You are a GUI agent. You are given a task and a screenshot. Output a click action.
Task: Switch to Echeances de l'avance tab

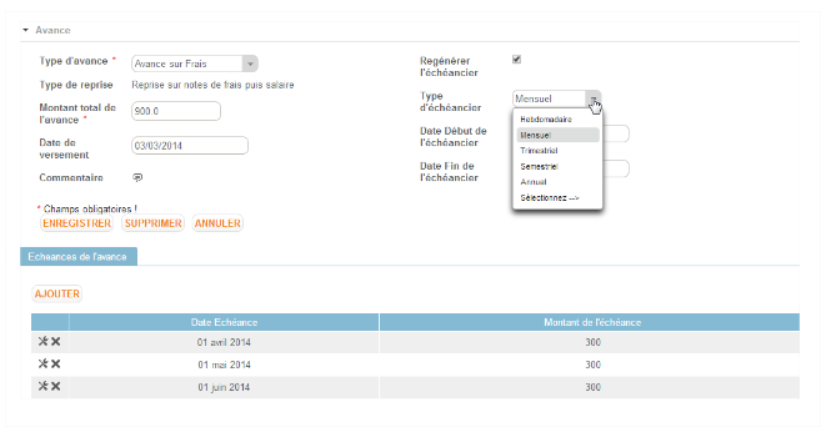tap(78, 257)
